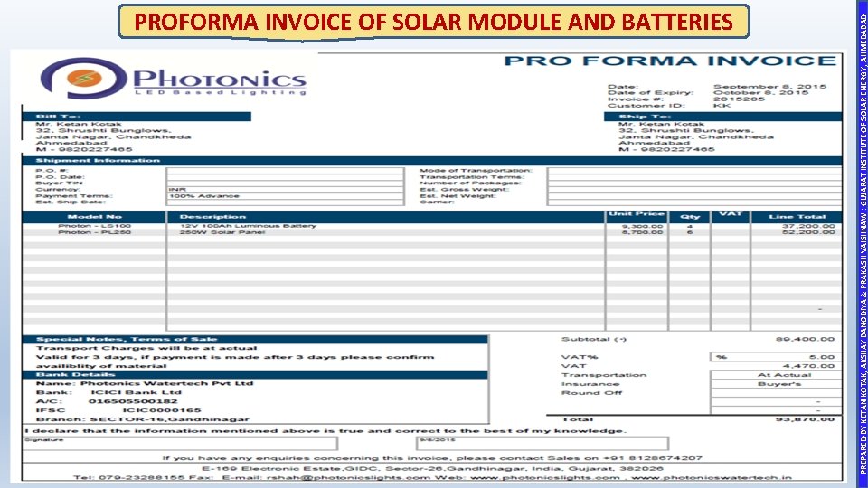Click the Insurance value Buyer's
This screenshot has height=488, width=868.
click(779, 383)
